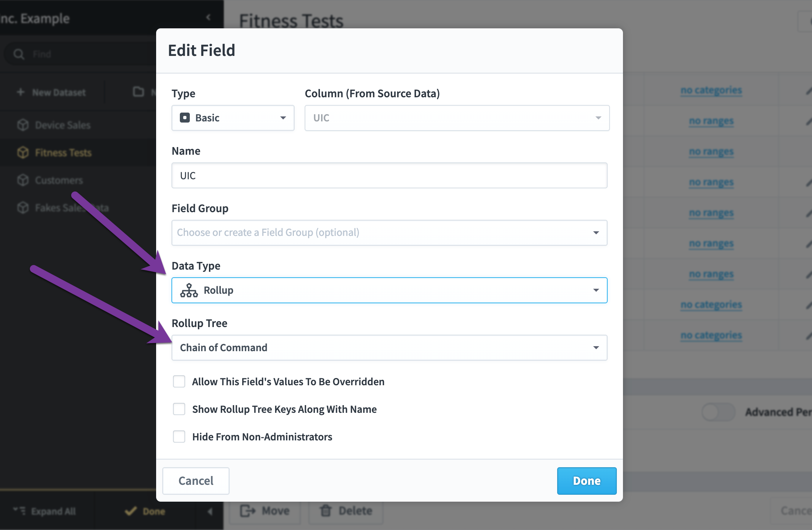This screenshot has height=530, width=812.
Task: Cancel the Edit Field dialog
Action: [196, 481]
